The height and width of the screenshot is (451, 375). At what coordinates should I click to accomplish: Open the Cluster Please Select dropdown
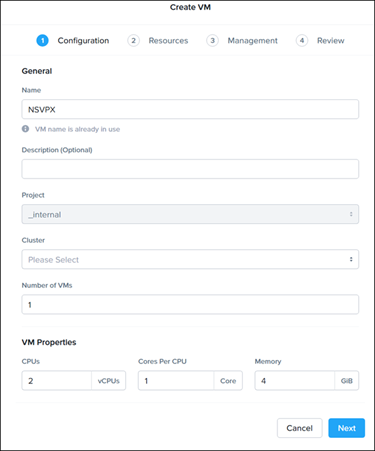(x=190, y=259)
